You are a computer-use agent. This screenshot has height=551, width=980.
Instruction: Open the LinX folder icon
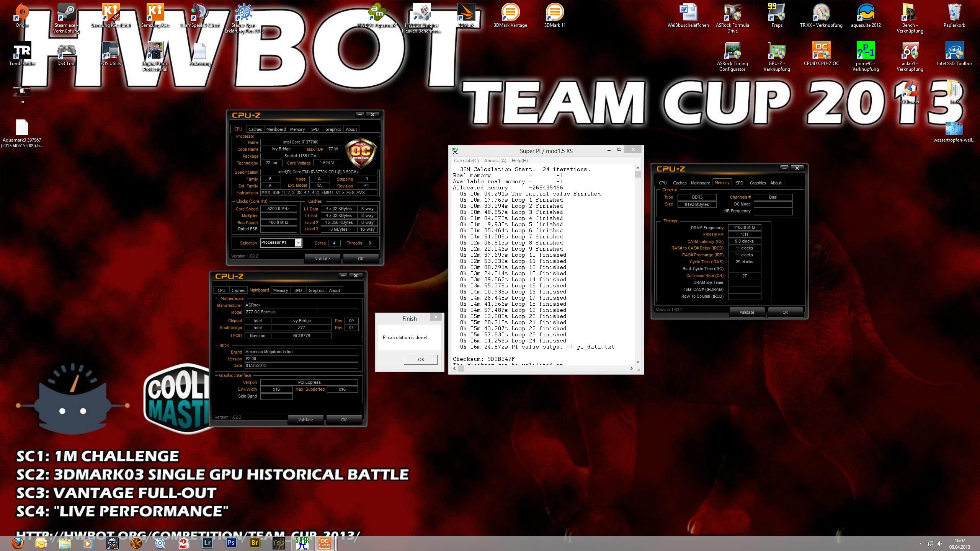point(954,92)
